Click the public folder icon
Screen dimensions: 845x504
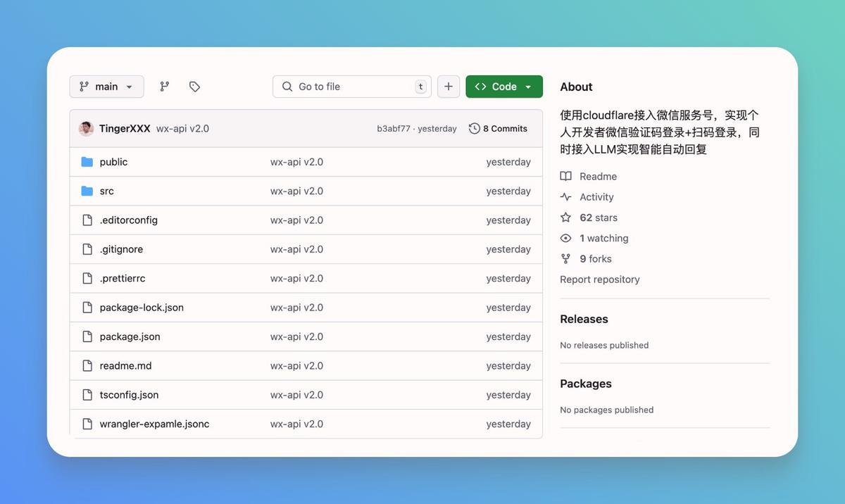point(87,162)
